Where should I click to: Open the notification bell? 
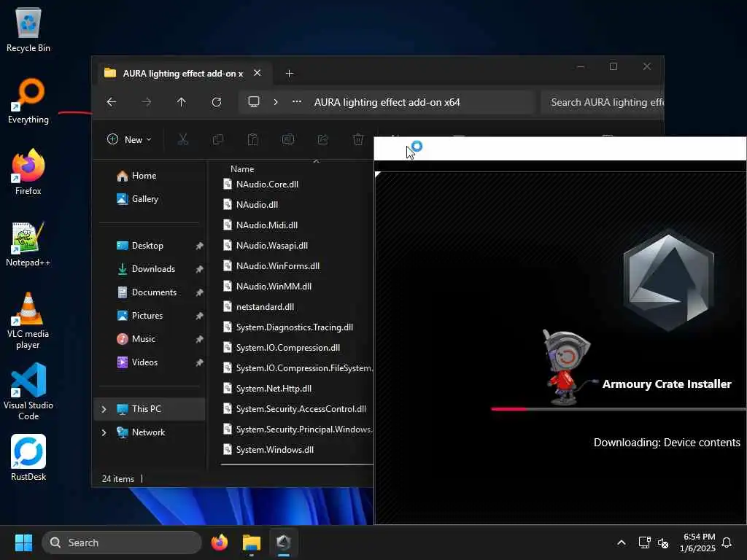pyautogui.click(x=727, y=542)
